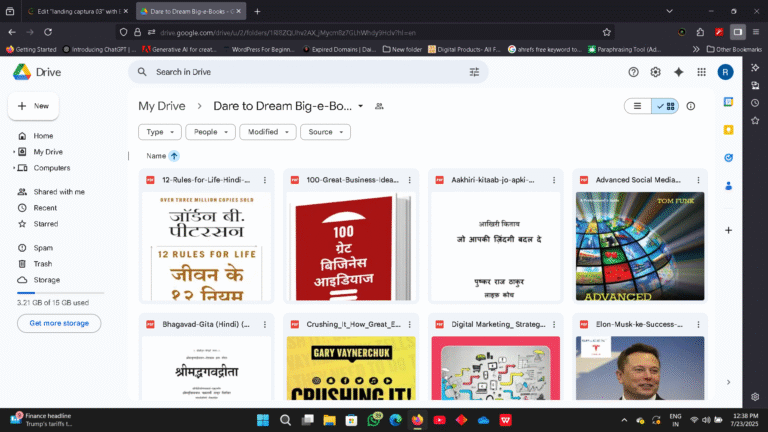The image size is (768, 432).
Task: Open Calendar in the side panel
Action: click(x=728, y=102)
